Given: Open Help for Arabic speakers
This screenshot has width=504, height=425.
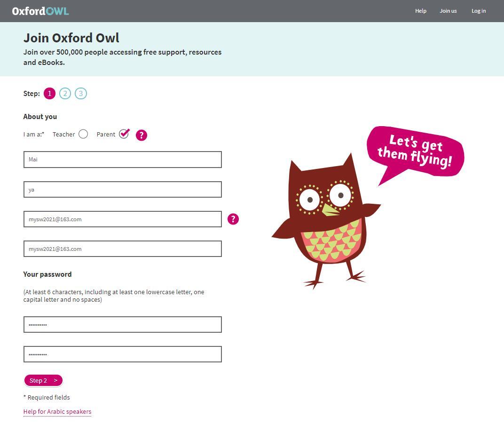Looking at the screenshot, I should 57,411.
